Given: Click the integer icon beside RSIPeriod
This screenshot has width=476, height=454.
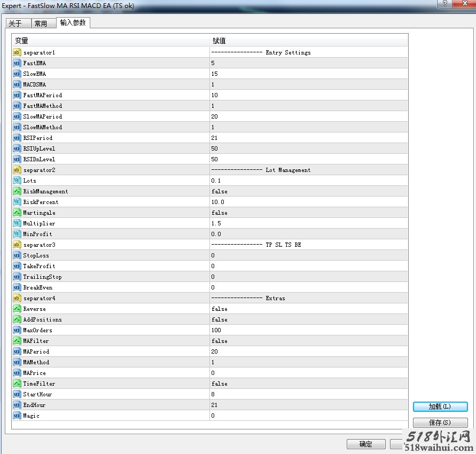Looking at the screenshot, I should [x=17, y=138].
